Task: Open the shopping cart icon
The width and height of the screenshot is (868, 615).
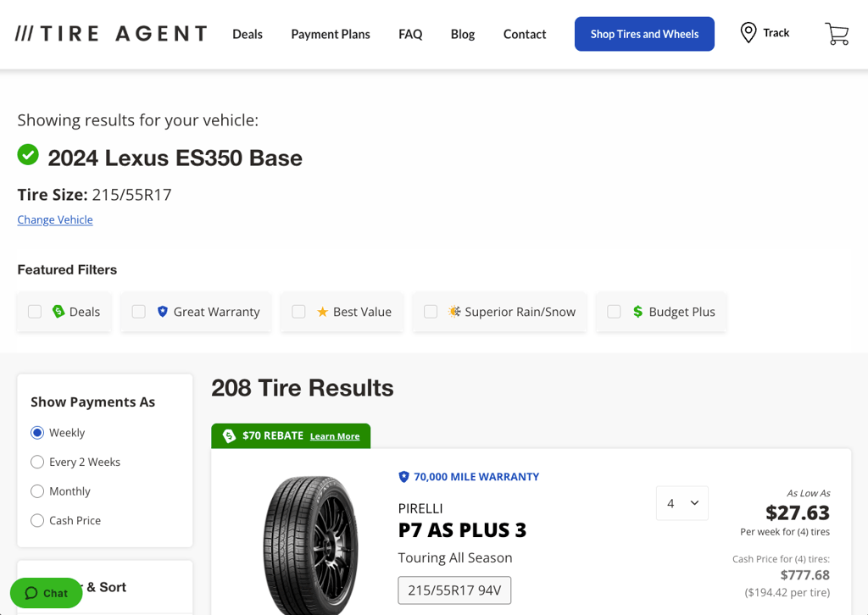Action: pos(837,34)
